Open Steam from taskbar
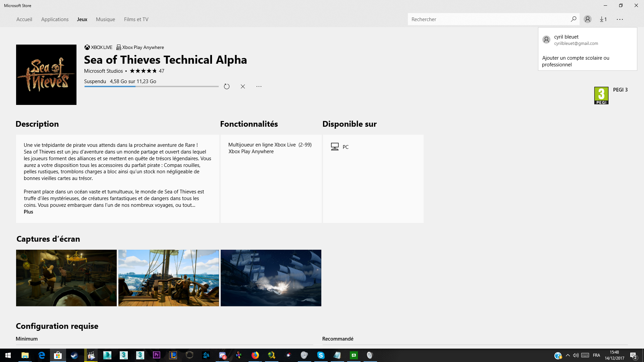 coord(74,355)
